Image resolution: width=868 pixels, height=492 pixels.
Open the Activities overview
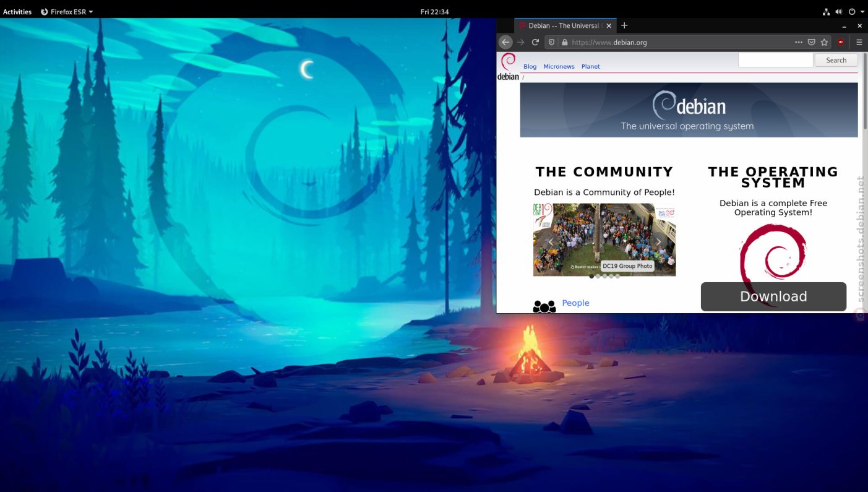point(17,12)
